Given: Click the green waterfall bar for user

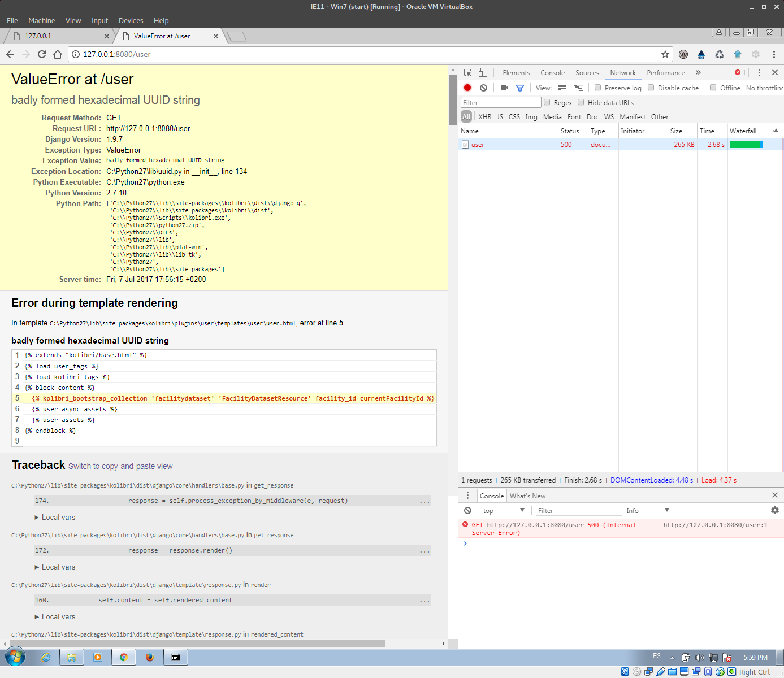Looking at the screenshot, I should pos(746,145).
